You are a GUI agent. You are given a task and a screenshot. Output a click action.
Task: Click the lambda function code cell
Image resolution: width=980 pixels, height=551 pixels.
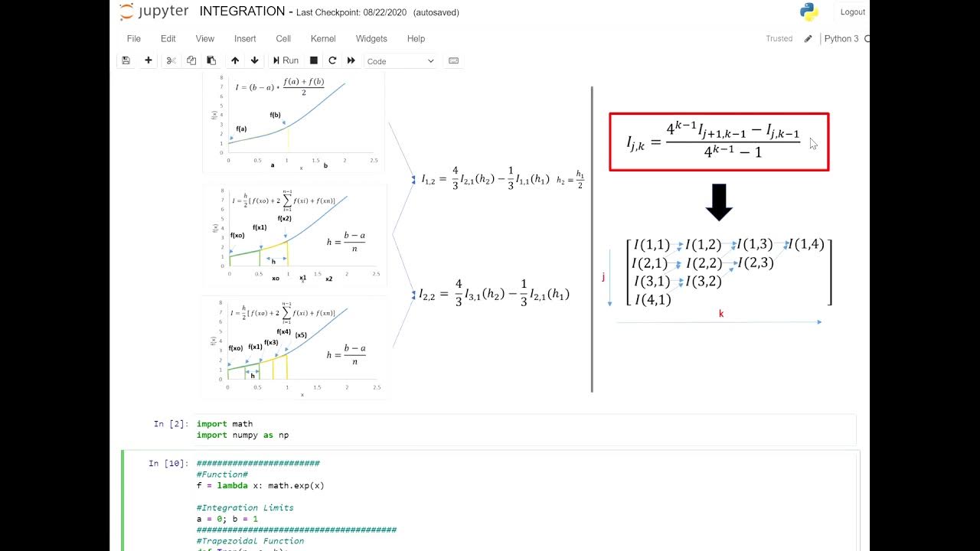(525, 501)
